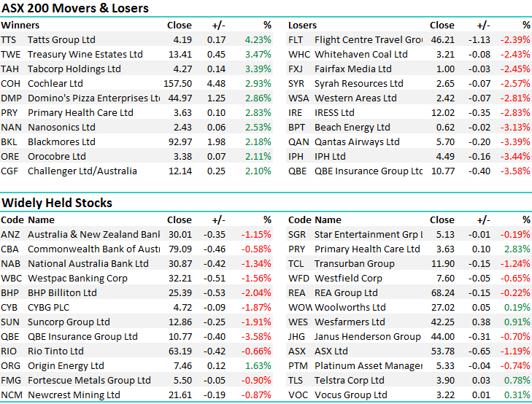Viewport: 532px width, 404px height.
Task: Click the Winners column header
Action: point(20,25)
